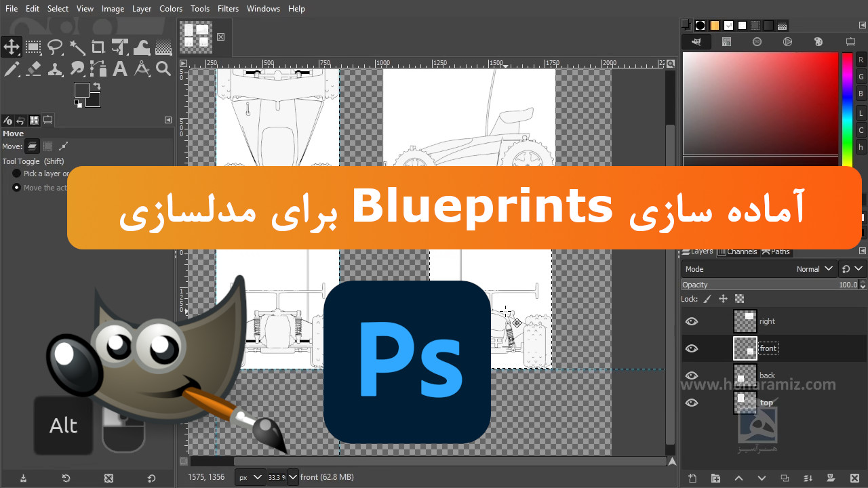Open left dock tab configuration menu
This screenshot has width=868, height=488.
click(168, 120)
